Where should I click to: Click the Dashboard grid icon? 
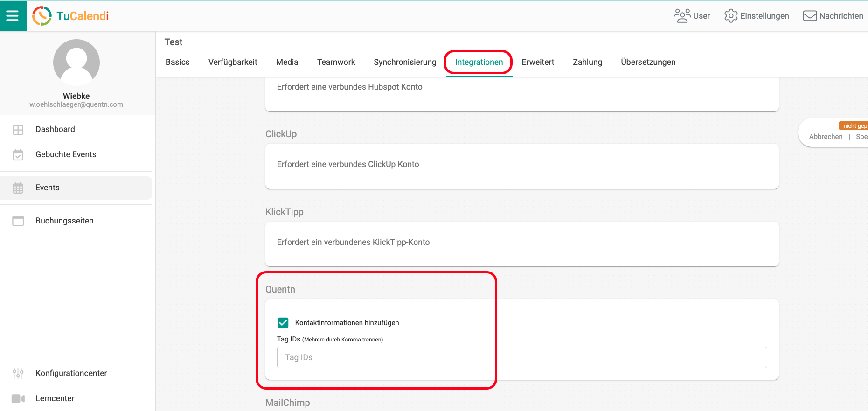tap(18, 130)
